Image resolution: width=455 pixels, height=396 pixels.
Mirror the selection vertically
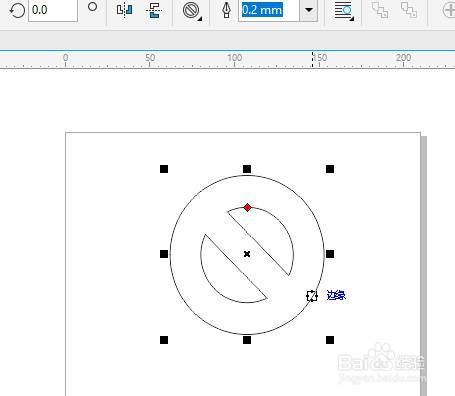click(x=154, y=10)
